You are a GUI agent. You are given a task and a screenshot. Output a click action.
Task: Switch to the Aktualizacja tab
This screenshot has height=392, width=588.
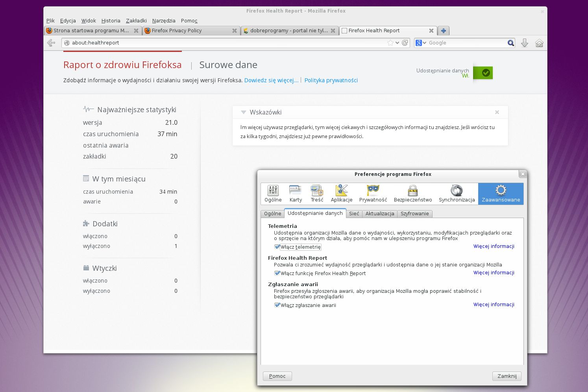(379, 214)
